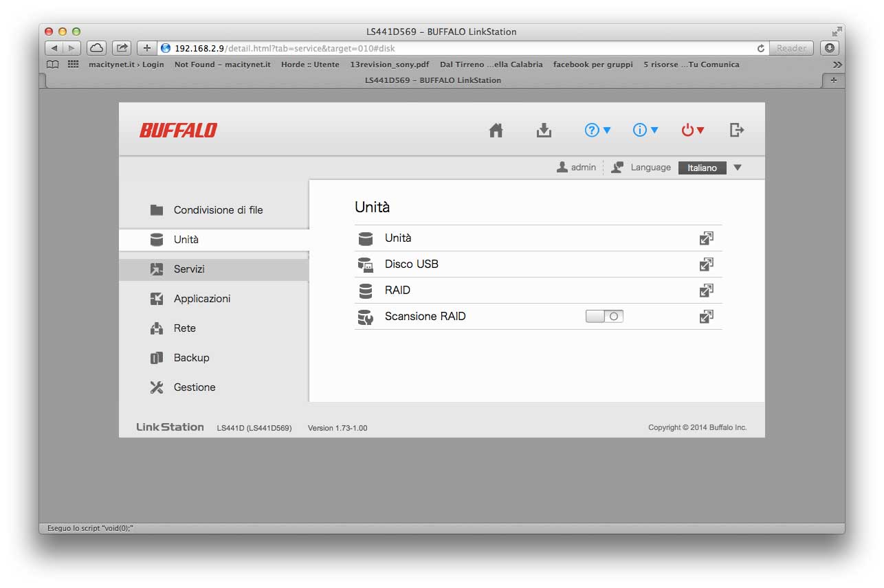The width and height of the screenshot is (884, 588).
Task: Click the Home icon in Buffalo header
Action: pos(496,130)
